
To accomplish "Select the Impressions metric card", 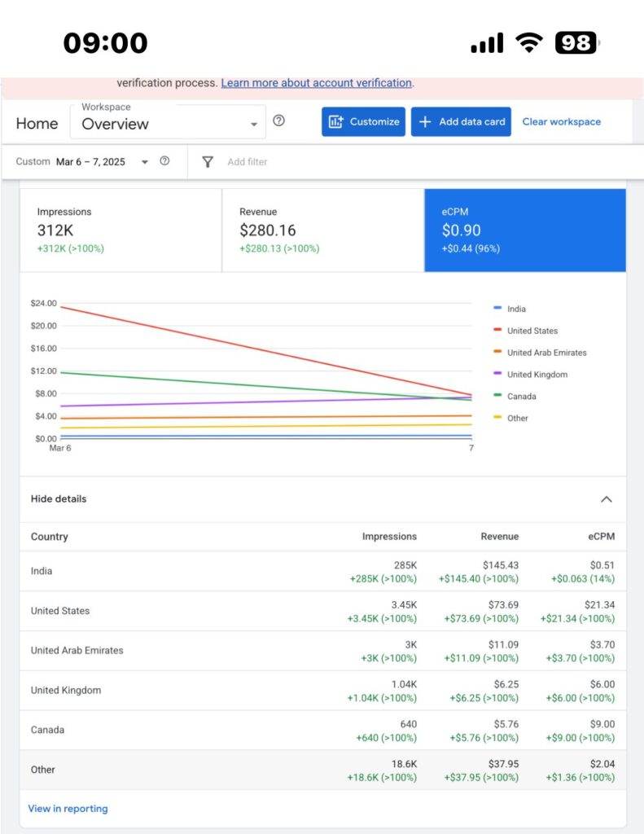I will 120,230.
